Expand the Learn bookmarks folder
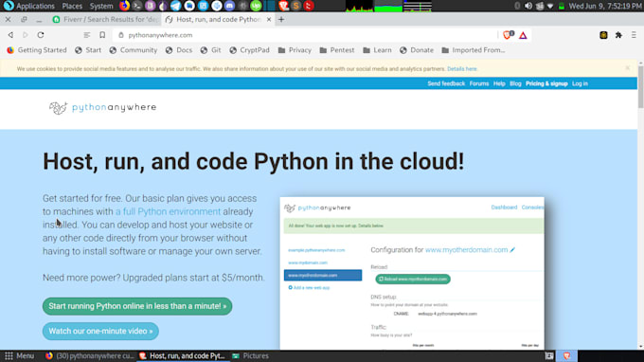 pos(377,50)
